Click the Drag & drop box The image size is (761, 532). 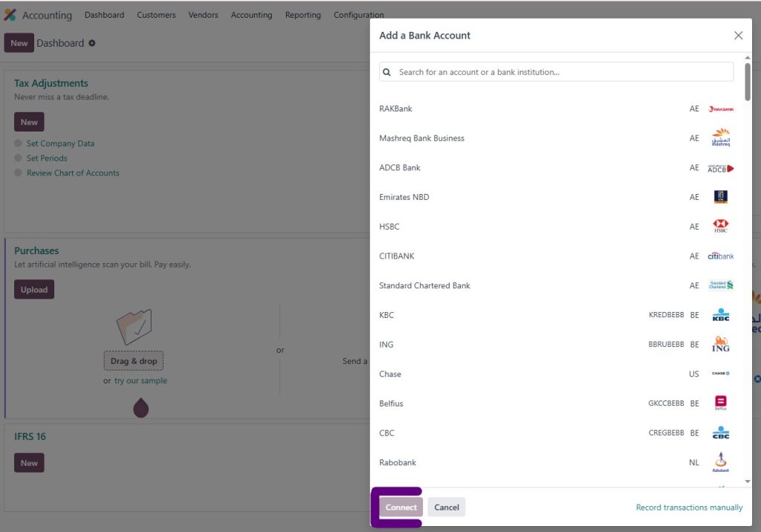134,360
